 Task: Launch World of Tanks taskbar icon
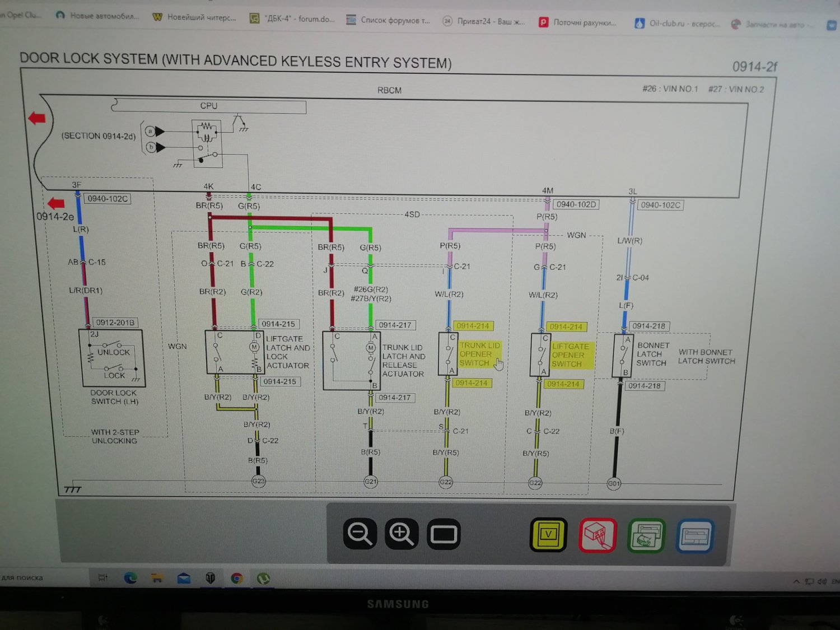point(210,578)
